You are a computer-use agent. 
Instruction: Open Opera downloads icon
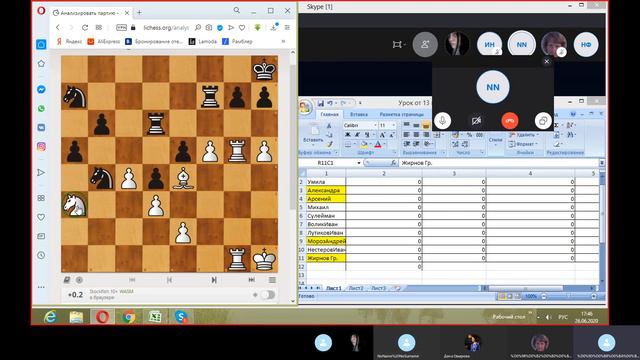(x=273, y=27)
